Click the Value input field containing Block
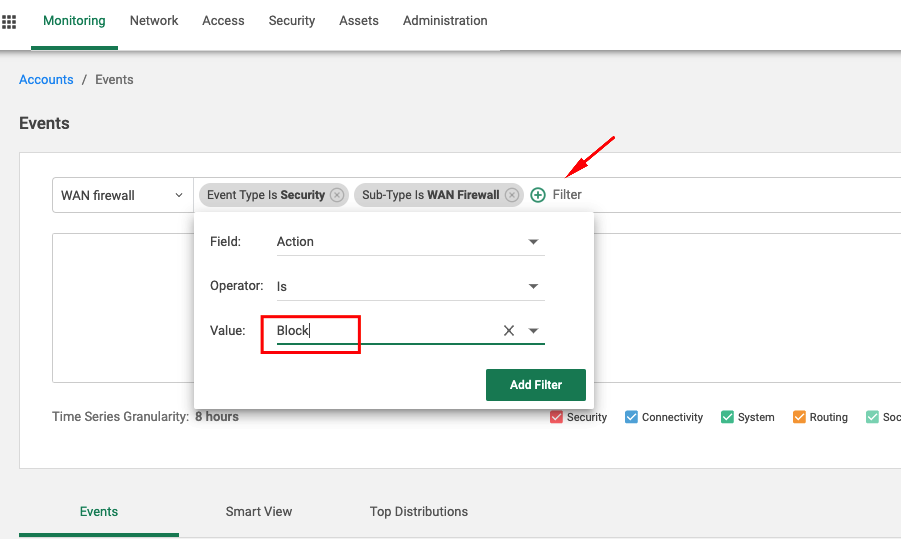 [380, 331]
